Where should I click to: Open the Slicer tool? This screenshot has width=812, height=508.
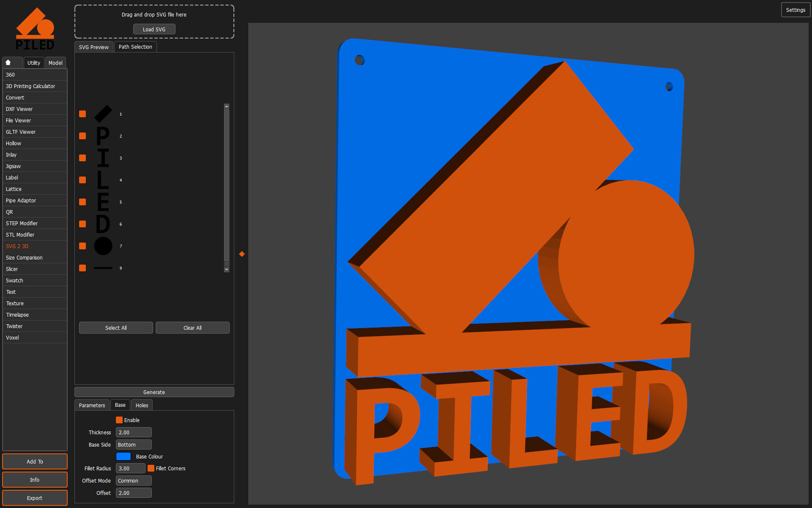(35, 269)
